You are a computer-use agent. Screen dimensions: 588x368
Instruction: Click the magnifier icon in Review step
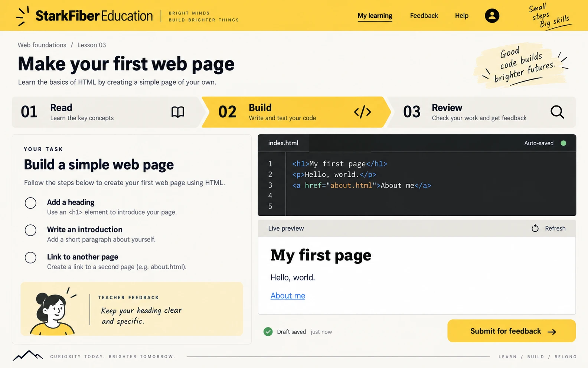click(557, 112)
